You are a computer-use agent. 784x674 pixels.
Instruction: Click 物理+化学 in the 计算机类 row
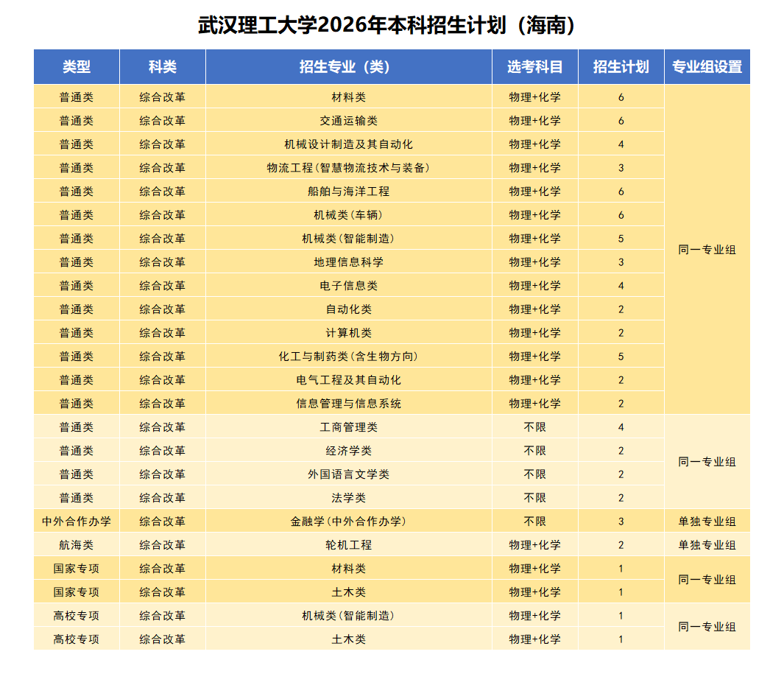535,332
